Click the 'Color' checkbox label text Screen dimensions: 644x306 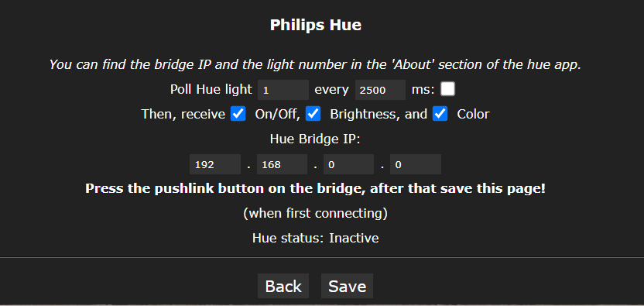click(x=473, y=114)
